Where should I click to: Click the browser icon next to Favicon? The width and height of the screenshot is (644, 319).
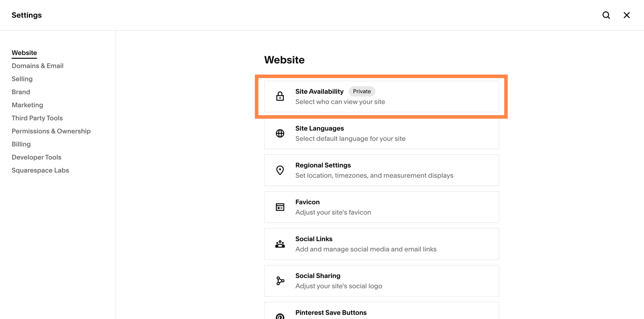pyautogui.click(x=280, y=207)
